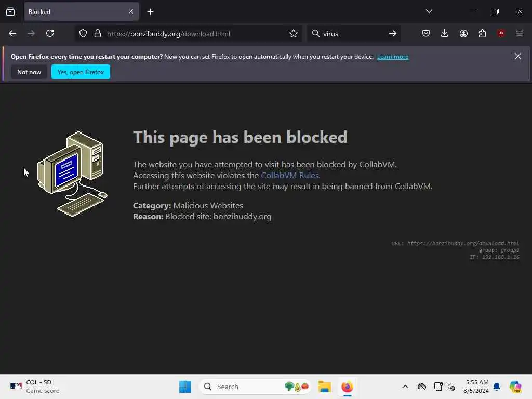
Task: Click the muted volume tray icon
Action: pyautogui.click(x=451, y=387)
